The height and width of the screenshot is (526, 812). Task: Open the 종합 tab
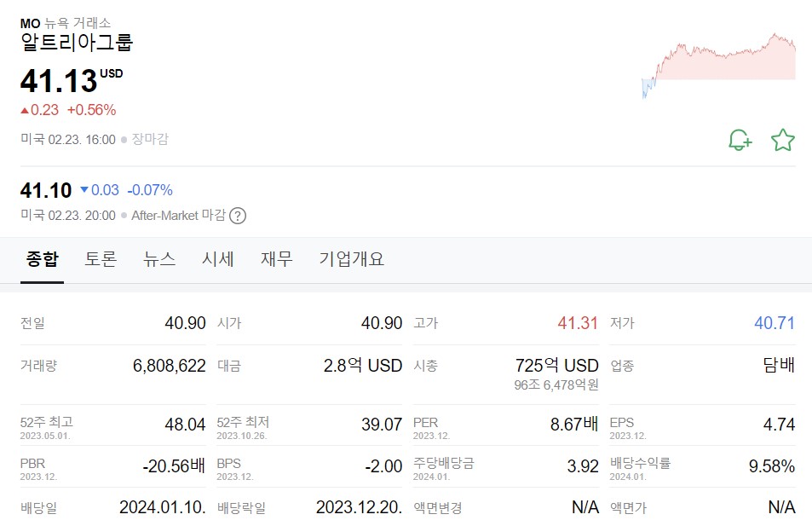[42, 258]
